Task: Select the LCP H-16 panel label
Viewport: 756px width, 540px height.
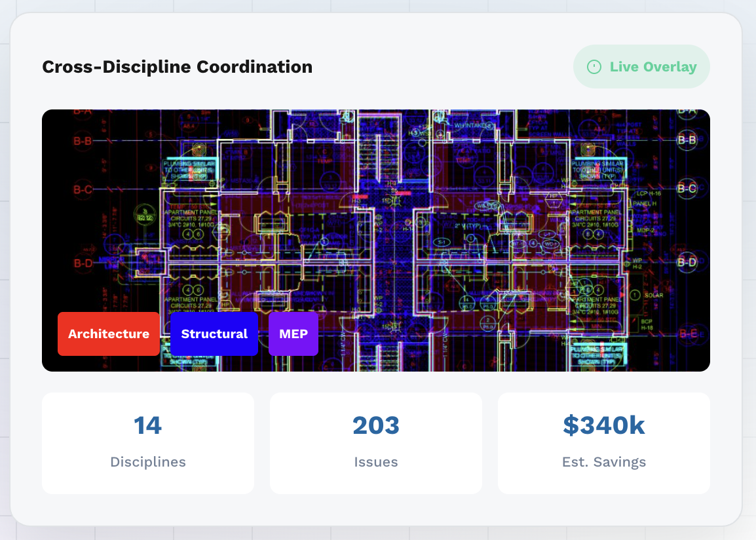Action: coord(648,192)
